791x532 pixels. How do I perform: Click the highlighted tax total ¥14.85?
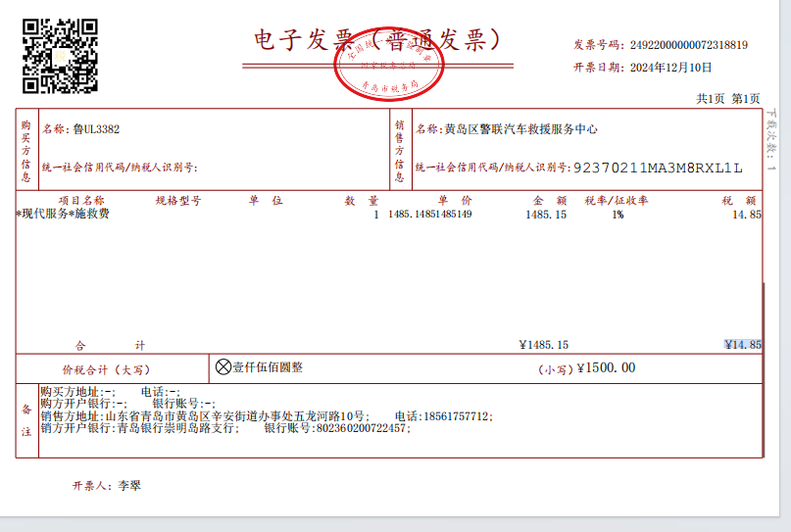(x=742, y=344)
